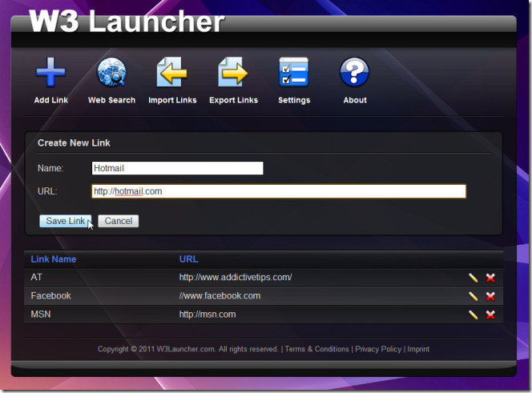Click the Facebook link name
This screenshot has height=393, width=532.
click(51, 295)
